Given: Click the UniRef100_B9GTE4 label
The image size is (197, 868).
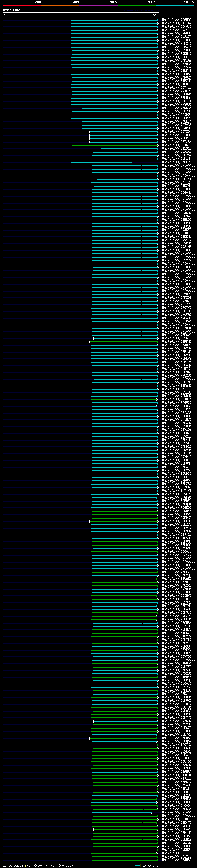Looking at the screenshot, I should pos(177,101).
